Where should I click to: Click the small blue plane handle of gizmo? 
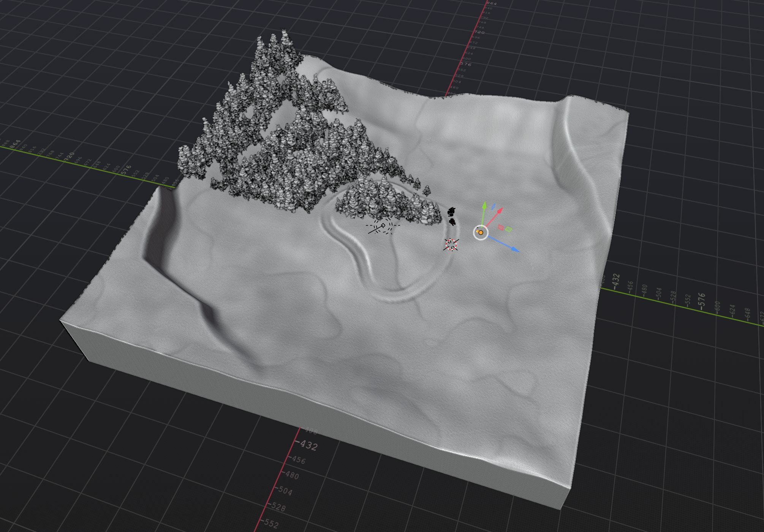pyautogui.click(x=493, y=207)
